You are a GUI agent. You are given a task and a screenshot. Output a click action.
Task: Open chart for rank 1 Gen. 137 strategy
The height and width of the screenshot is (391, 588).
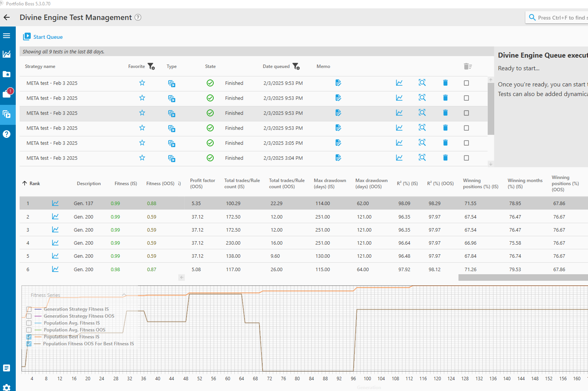point(55,203)
